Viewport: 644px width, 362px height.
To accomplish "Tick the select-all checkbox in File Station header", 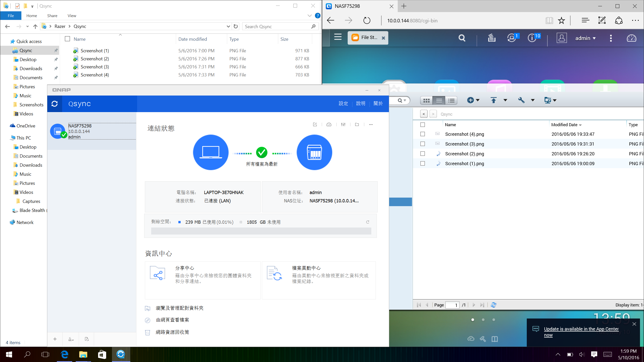I will point(423,125).
